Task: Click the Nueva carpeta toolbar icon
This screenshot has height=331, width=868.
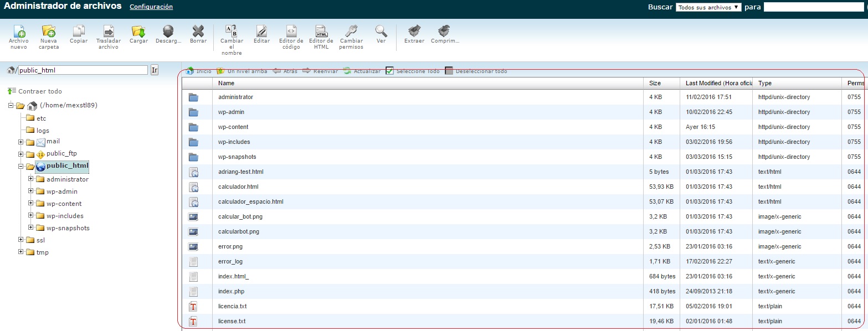Action: point(49,31)
